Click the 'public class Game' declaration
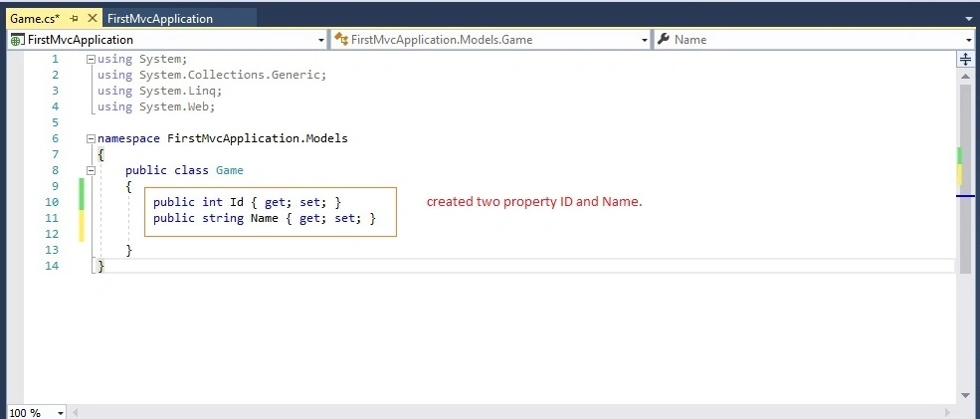980x419 pixels. pos(184,170)
